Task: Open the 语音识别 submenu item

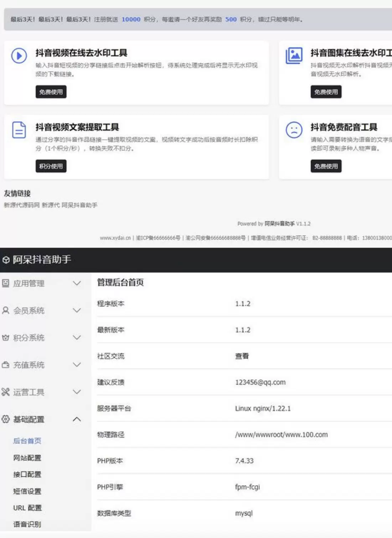Action: click(x=27, y=524)
